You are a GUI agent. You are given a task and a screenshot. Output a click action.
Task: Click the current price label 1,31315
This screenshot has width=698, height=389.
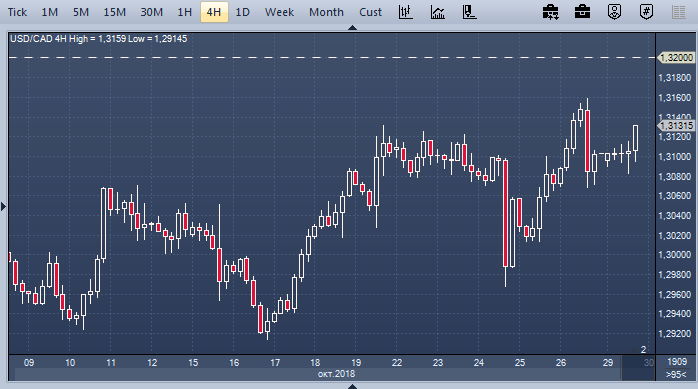(x=676, y=126)
